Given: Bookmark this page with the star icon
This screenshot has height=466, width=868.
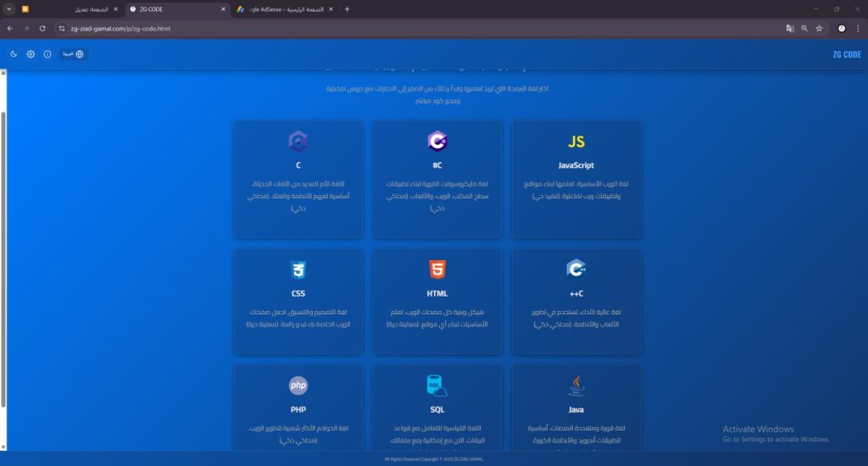Looking at the screenshot, I should (819, 28).
